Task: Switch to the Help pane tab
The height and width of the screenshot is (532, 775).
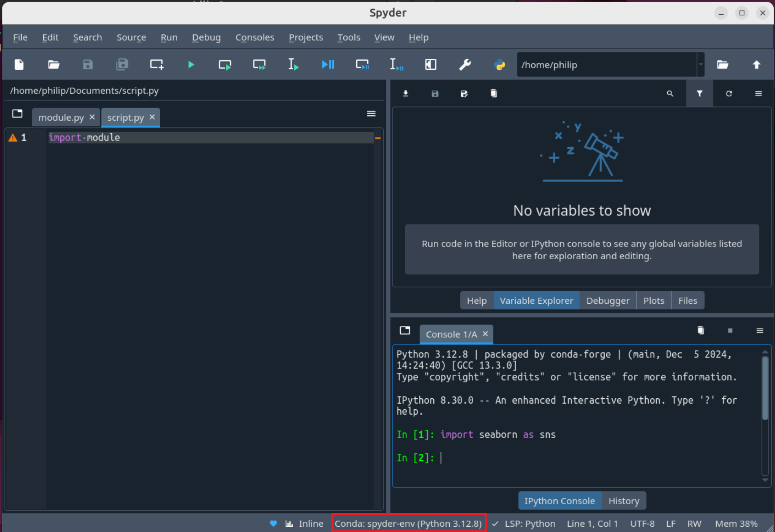Action: tap(477, 300)
